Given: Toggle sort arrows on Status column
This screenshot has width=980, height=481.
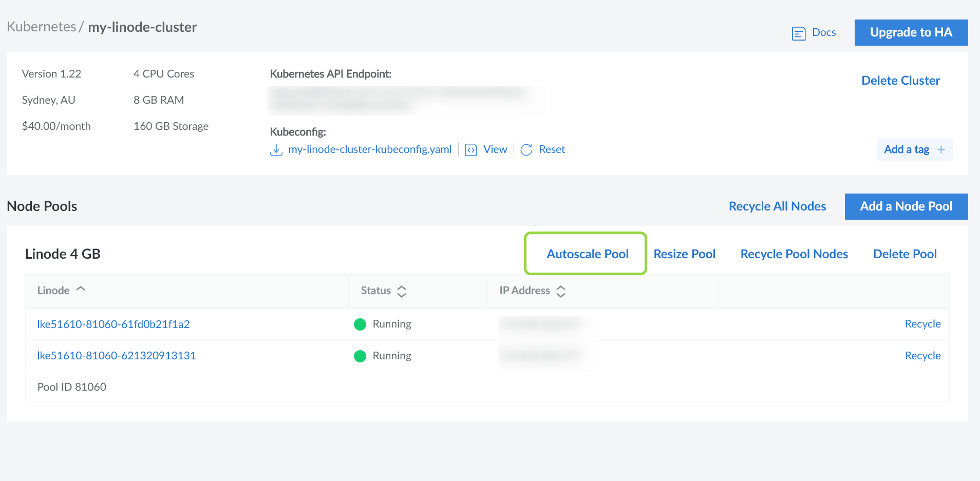Looking at the screenshot, I should point(402,291).
